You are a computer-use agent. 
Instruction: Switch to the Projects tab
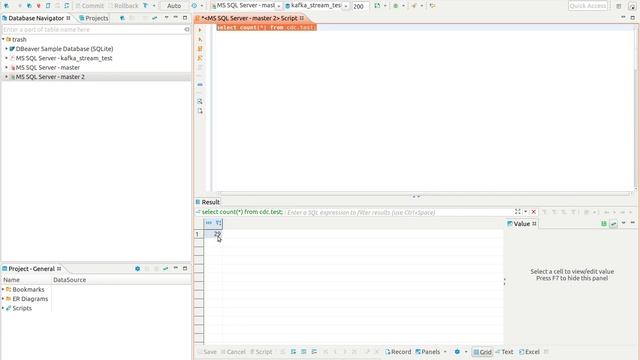(x=93, y=18)
